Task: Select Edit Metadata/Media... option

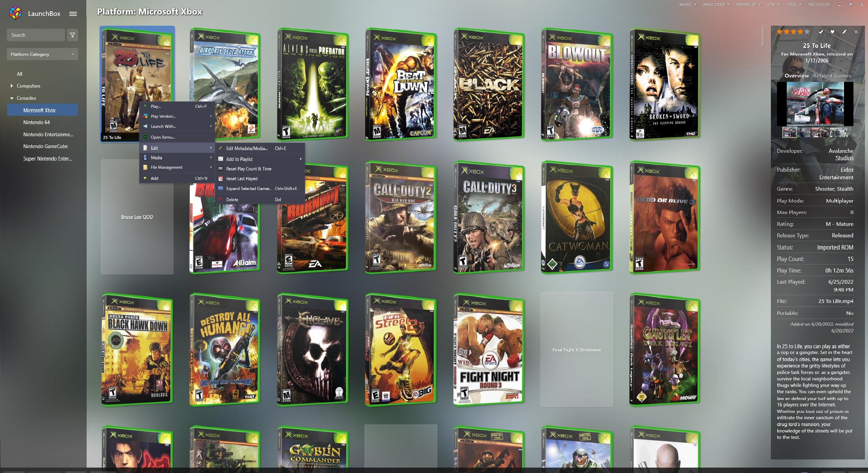Action: [260, 148]
